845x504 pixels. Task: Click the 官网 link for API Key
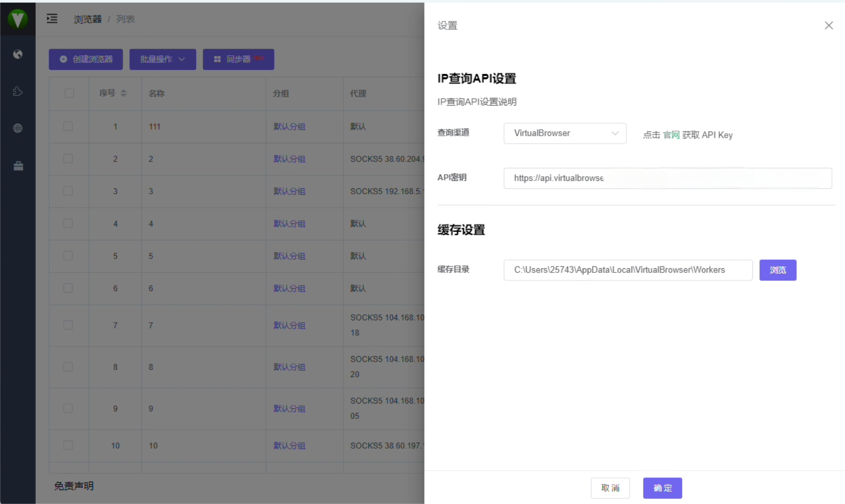pyautogui.click(x=671, y=135)
